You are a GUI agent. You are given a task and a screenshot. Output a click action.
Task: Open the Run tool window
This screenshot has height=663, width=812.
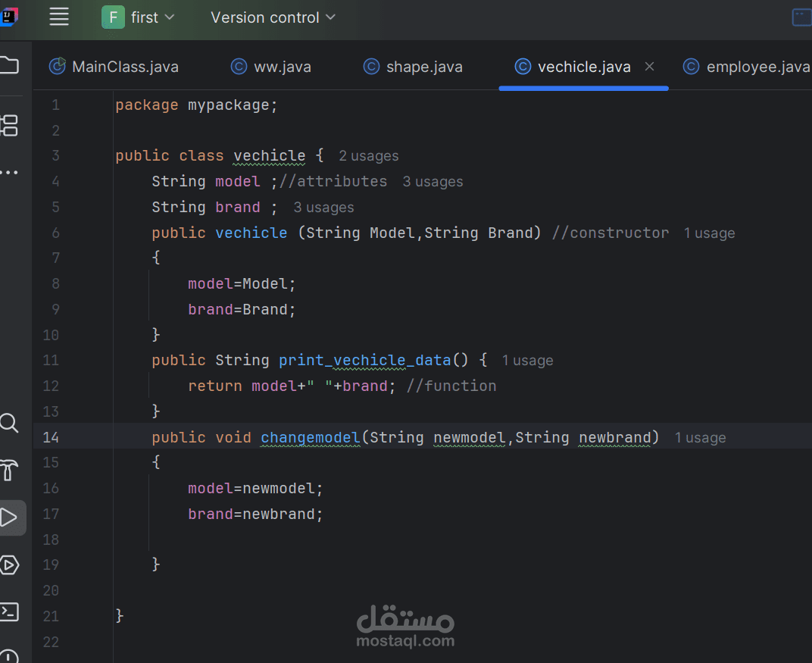pyautogui.click(x=9, y=518)
